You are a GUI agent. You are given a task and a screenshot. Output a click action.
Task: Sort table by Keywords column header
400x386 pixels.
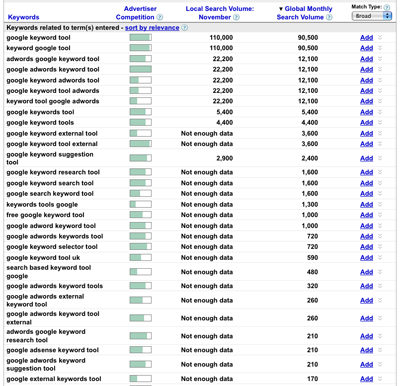click(23, 17)
